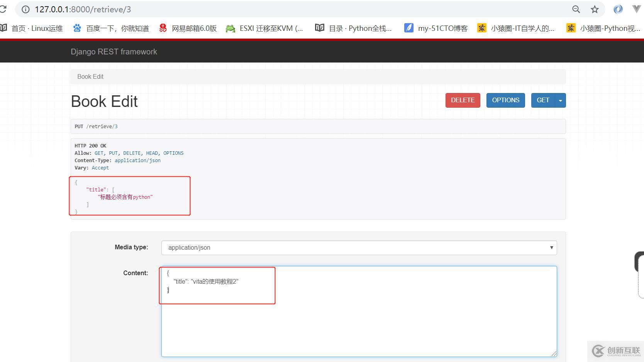The height and width of the screenshot is (362, 644).
Task: Click the 'Book Edit' page heading
Action: coord(104,101)
